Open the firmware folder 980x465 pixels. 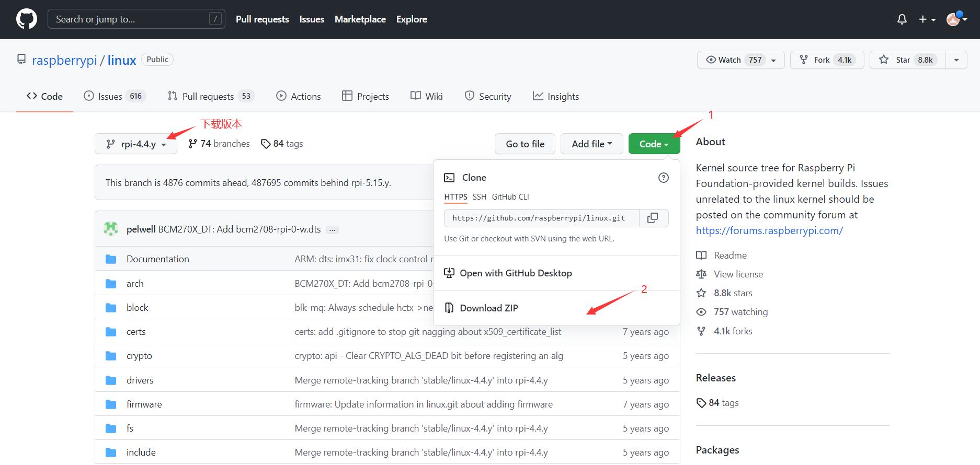point(144,404)
